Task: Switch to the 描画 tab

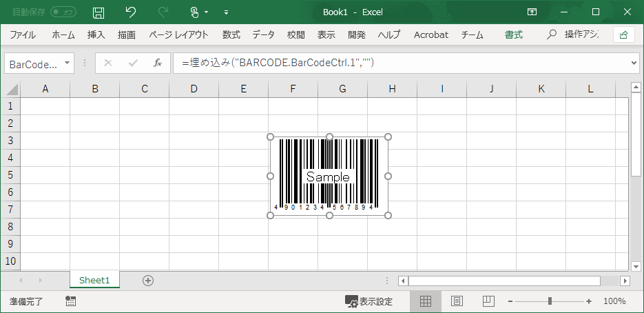Action: pos(127,35)
